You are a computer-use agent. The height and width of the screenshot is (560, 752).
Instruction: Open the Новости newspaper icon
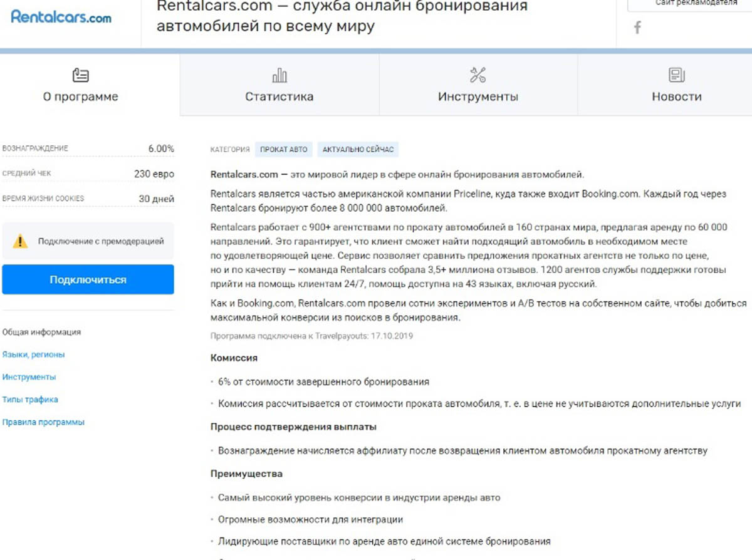click(x=677, y=75)
